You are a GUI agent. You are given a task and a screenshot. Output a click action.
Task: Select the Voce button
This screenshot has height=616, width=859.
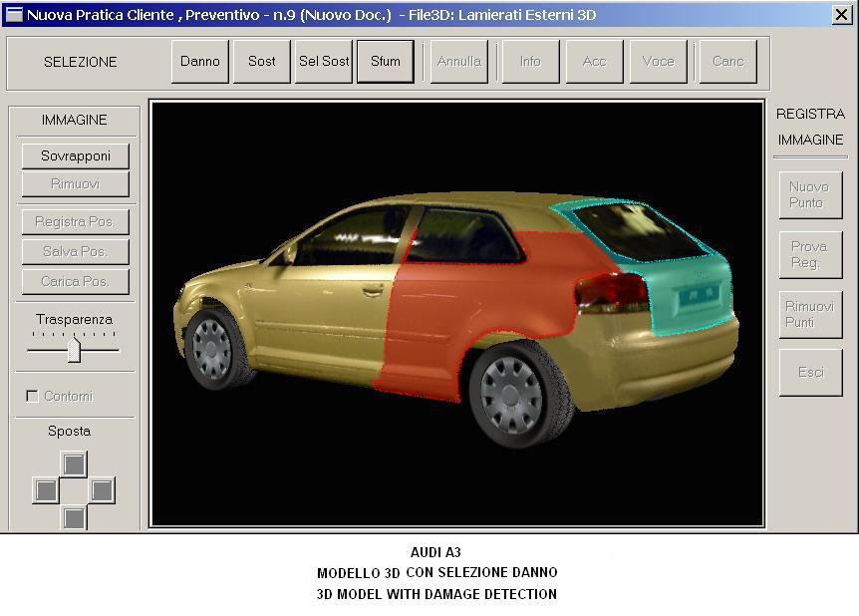pyautogui.click(x=658, y=62)
